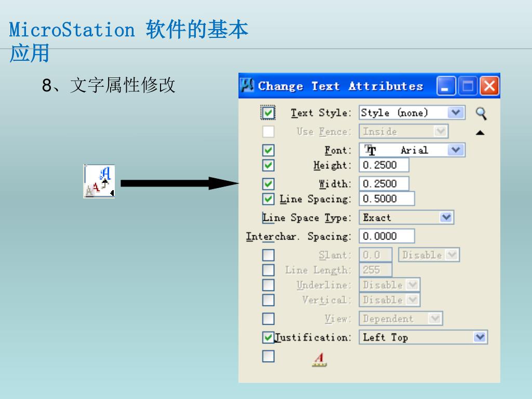Viewport: 532px width, 399px height.
Task: Open the Line Space Type dropdown
Action: [406, 218]
